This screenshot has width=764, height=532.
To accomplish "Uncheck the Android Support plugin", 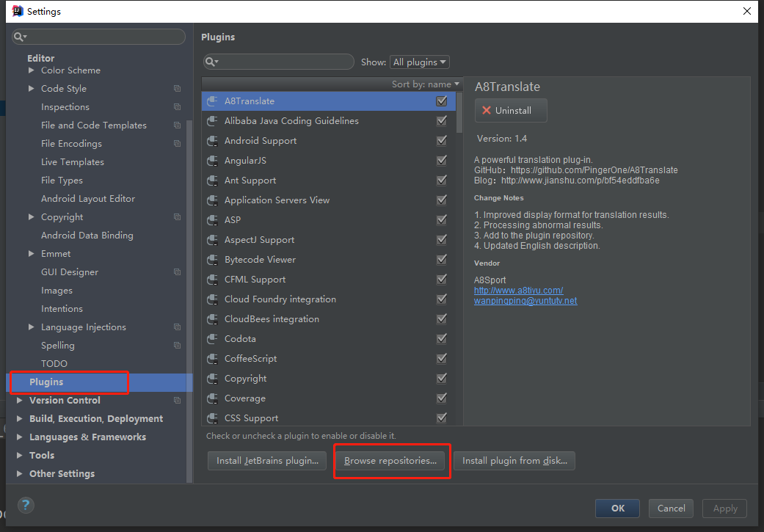I will pyautogui.click(x=442, y=141).
